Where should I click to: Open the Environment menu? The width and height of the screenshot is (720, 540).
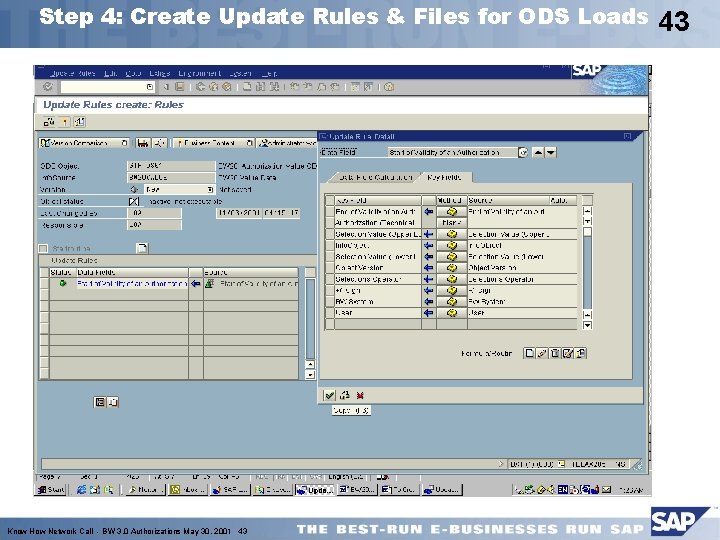199,73
